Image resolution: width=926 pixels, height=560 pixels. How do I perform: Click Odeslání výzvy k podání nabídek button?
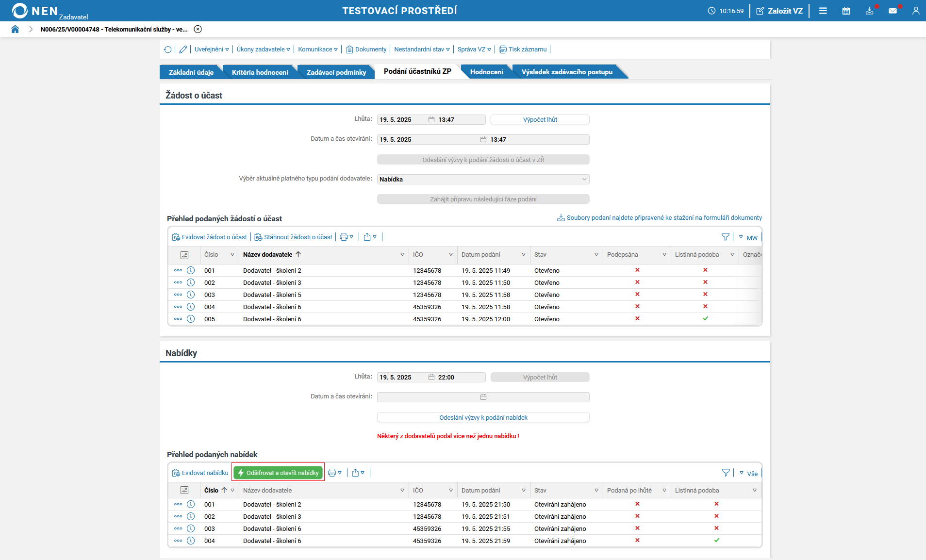[483, 417]
